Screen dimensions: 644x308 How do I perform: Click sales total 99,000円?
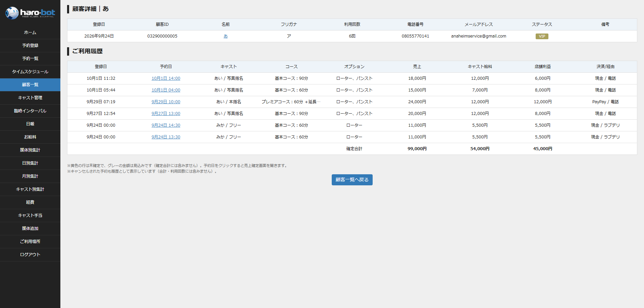[417, 149]
